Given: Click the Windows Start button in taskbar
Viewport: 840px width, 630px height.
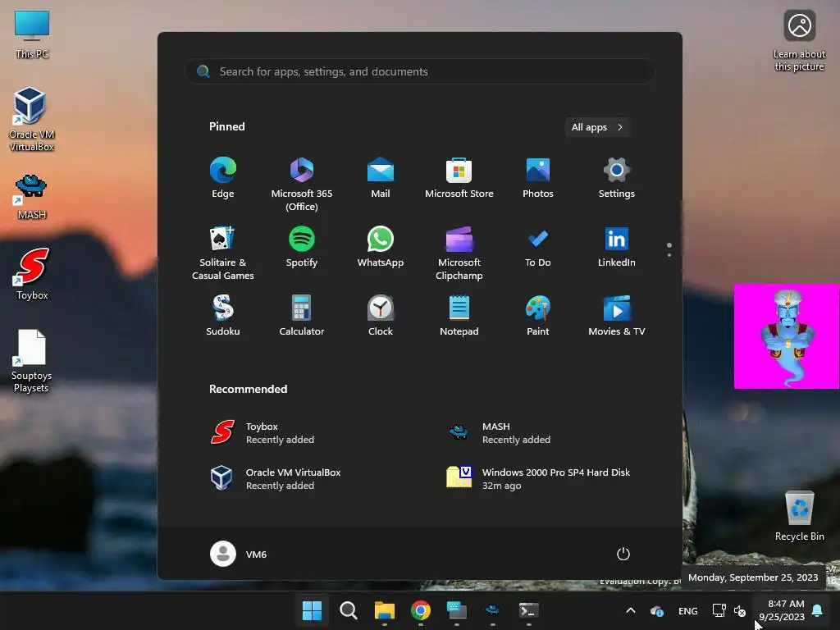Looking at the screenshot, I should 312,610.
